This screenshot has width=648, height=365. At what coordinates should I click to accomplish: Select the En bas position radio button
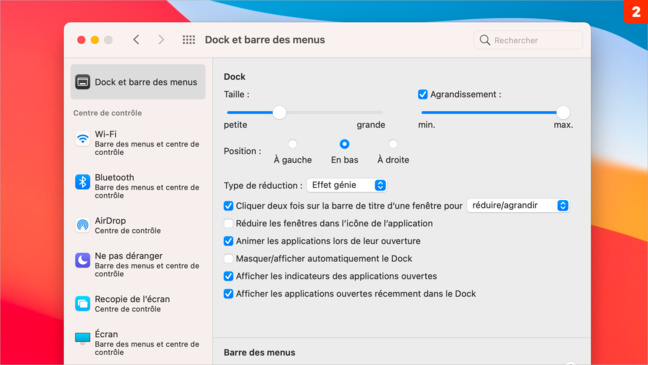(x=344, y=144)
